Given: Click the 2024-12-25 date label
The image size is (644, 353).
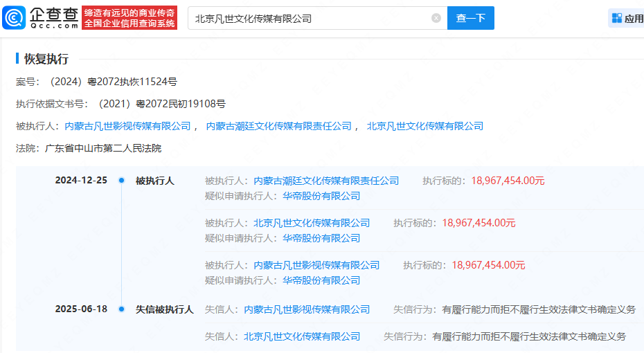Looking at the screenshot, I should point(81,180).
